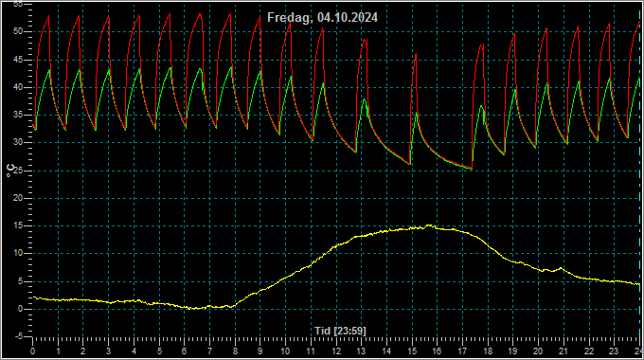The width and height of the screenshot is (644, 360).
Task: Select hour 9 on the time axis
Action: click(260, 351)
